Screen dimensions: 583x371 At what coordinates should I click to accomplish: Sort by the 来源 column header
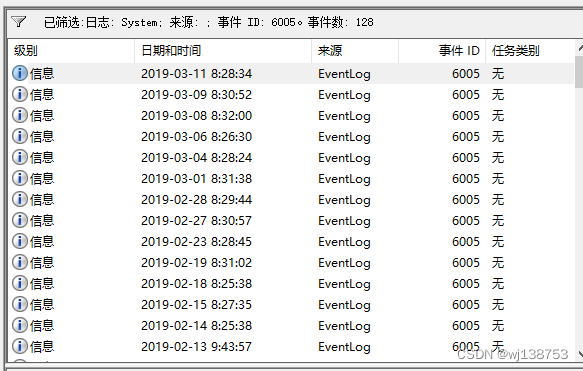pos(355,51)
